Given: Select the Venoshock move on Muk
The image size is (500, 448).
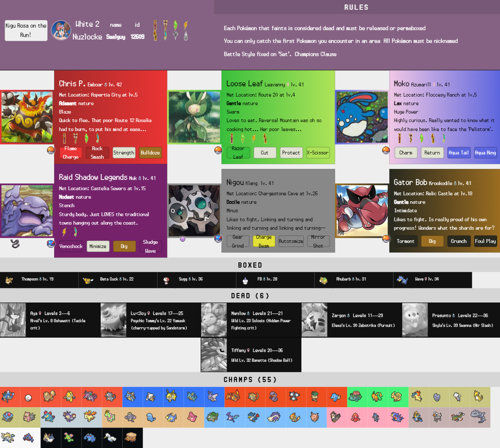Looking at the screenshot, I should pyautogui.click(x=71, y=246).
